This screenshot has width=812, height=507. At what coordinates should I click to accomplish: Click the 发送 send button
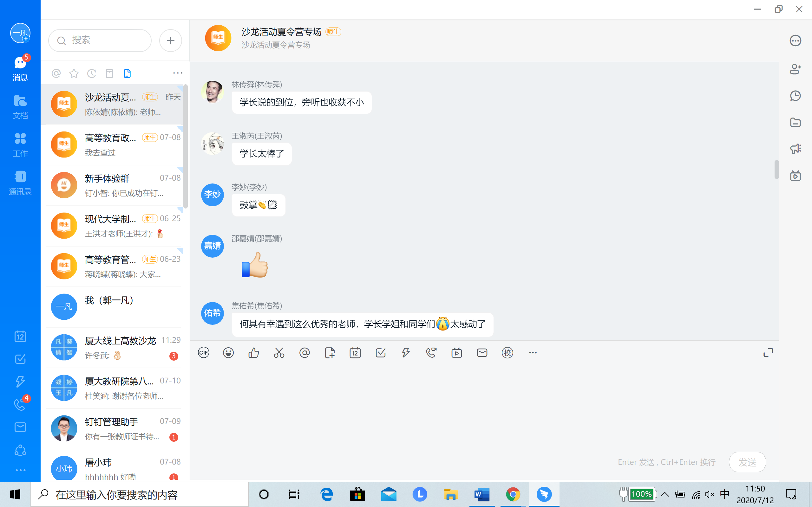point(747,462)
